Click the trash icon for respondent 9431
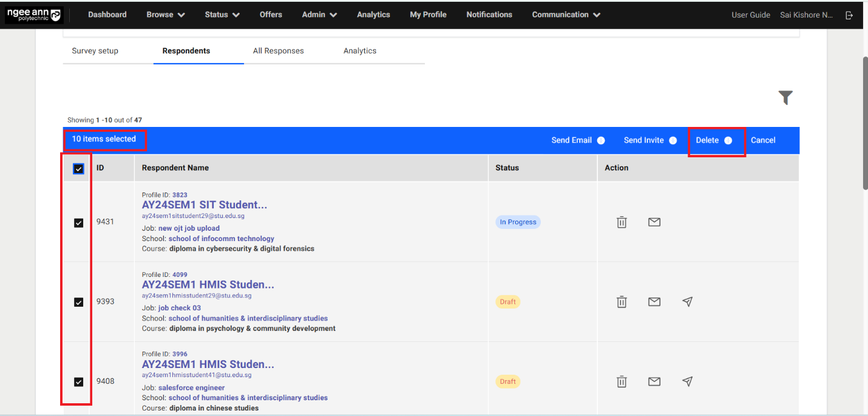The width and height of the screenshot is (868, 416). pyautogui.click(x=622, y=222)
